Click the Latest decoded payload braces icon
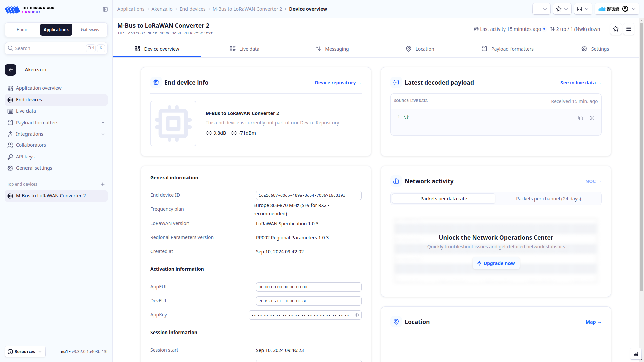Image resolution: width=644 pixels, height=362 pixels. 396,82
